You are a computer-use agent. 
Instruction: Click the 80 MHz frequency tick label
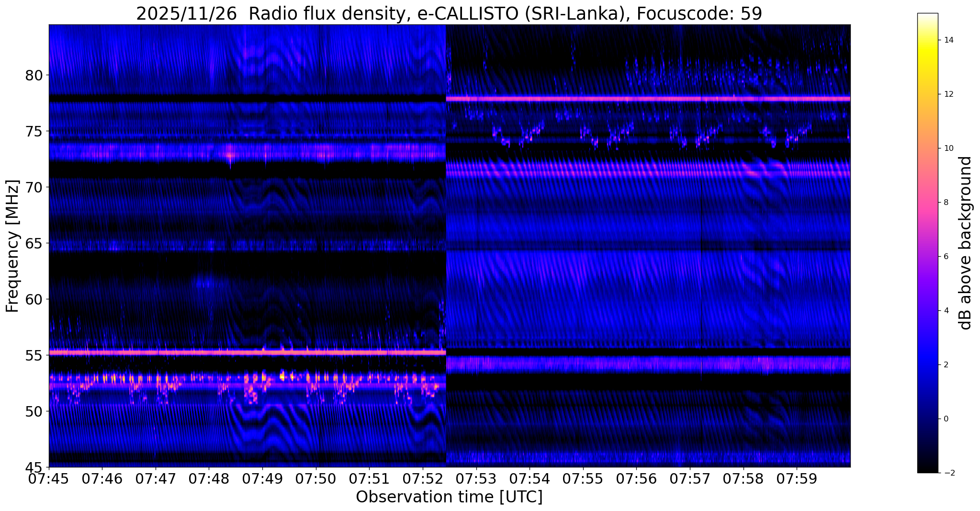(x=34, y=75)
